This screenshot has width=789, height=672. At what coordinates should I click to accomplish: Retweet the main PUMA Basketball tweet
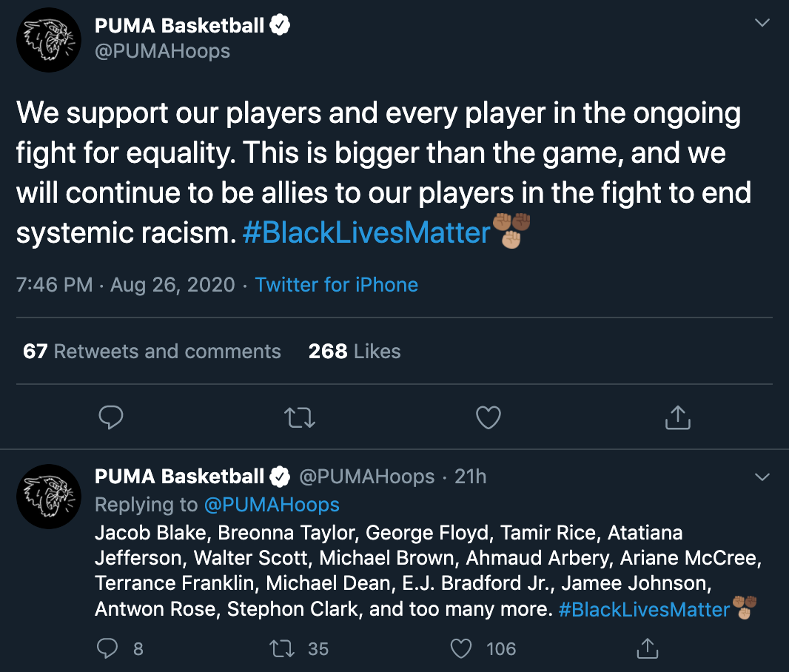point(300,417)
